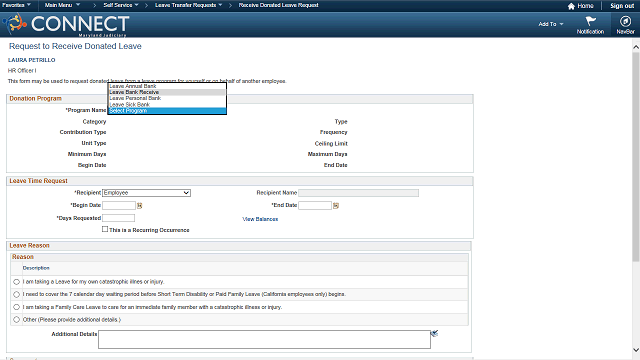This screenshot has width=640, height=360.
Task: Click scrollbar down arrow
Action: click(x=636, y=350)
